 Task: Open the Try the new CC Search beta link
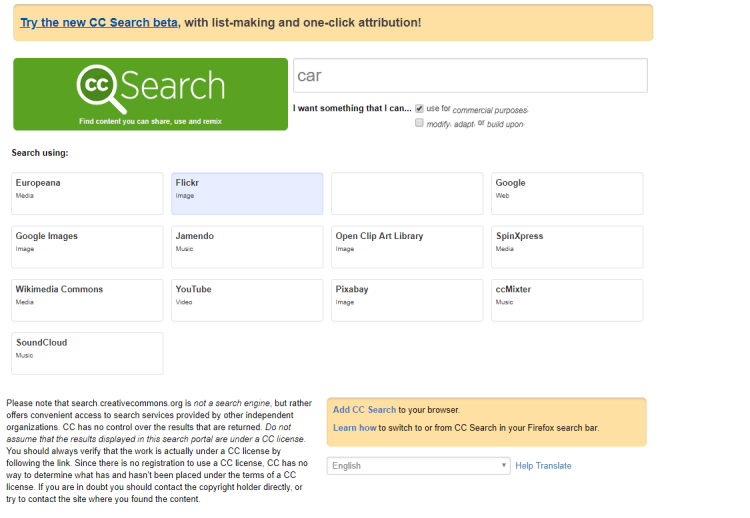(x=99, y=22)
